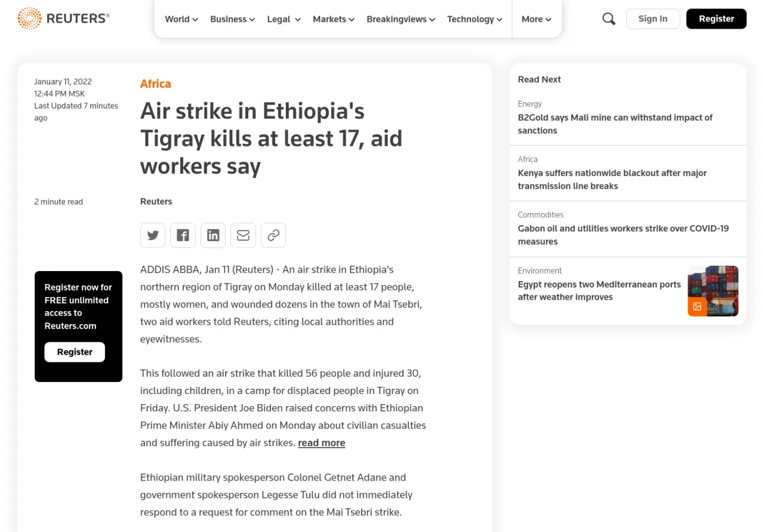Copy article link icon
Screen dimensions: 764x532
273,235
